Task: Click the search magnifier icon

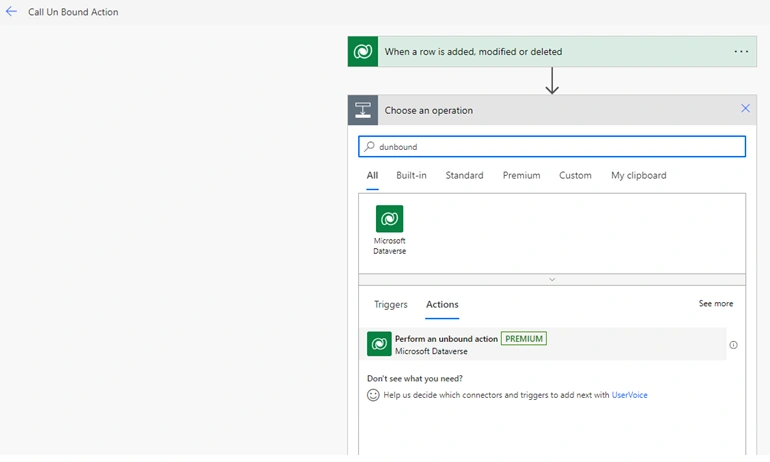Action: click(x=369, y=146)
